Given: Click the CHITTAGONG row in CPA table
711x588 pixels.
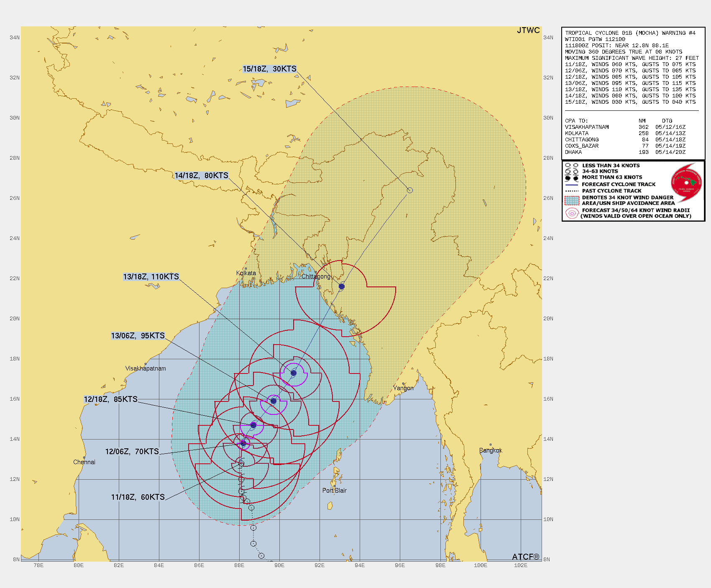Looking at the screenshot, I should click(625, 140).
